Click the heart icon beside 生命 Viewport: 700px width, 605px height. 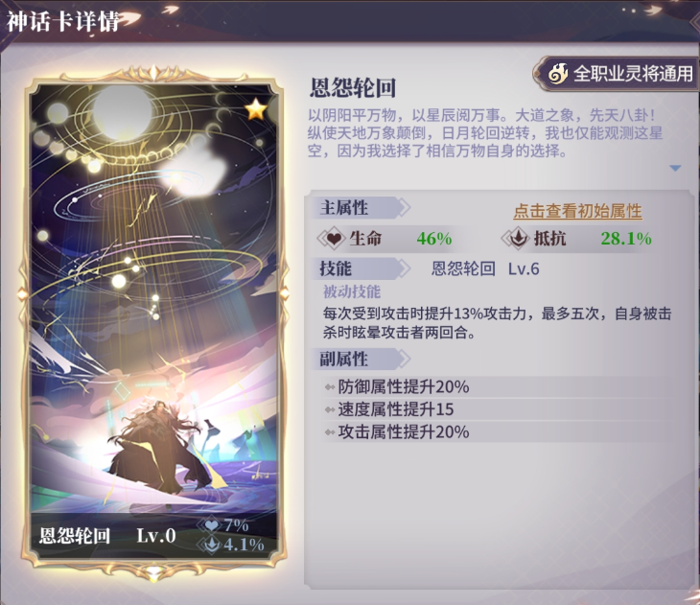332,239
